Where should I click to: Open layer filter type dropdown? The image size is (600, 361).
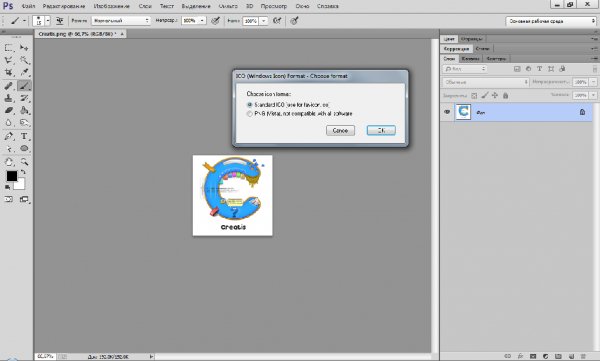(465, 69)
